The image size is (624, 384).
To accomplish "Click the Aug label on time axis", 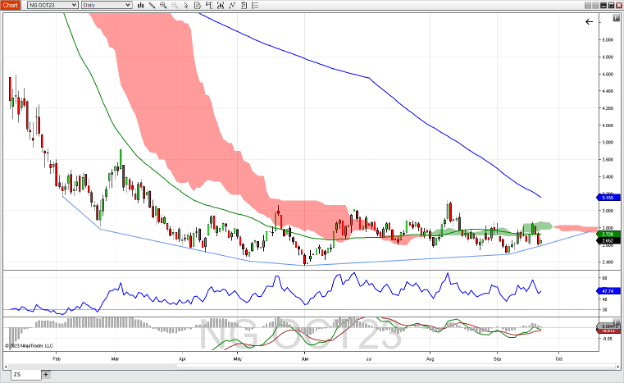I will pos(430,359).
